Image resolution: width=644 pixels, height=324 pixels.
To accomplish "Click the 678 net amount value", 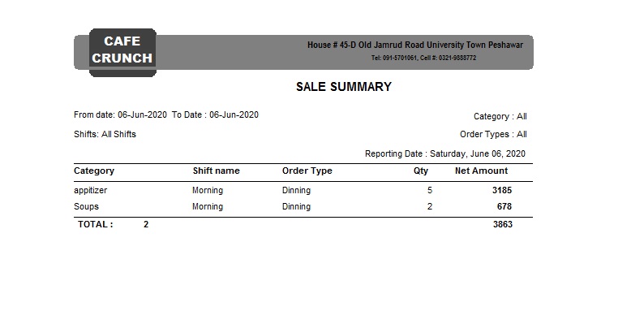I will point(504,206).
